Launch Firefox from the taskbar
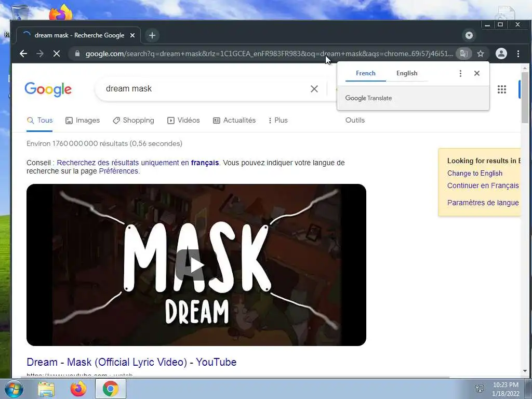Viewport: 532px width, 399px height. [x=78, y=389]
